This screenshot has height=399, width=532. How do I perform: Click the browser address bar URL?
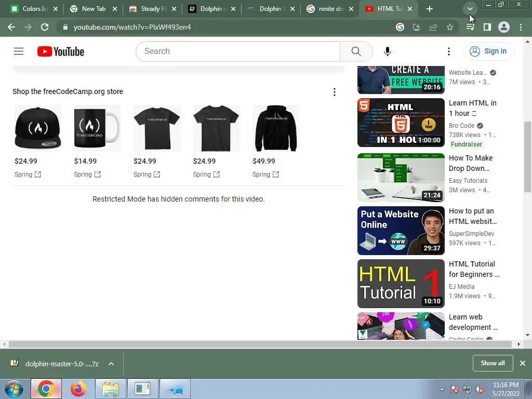132,27
